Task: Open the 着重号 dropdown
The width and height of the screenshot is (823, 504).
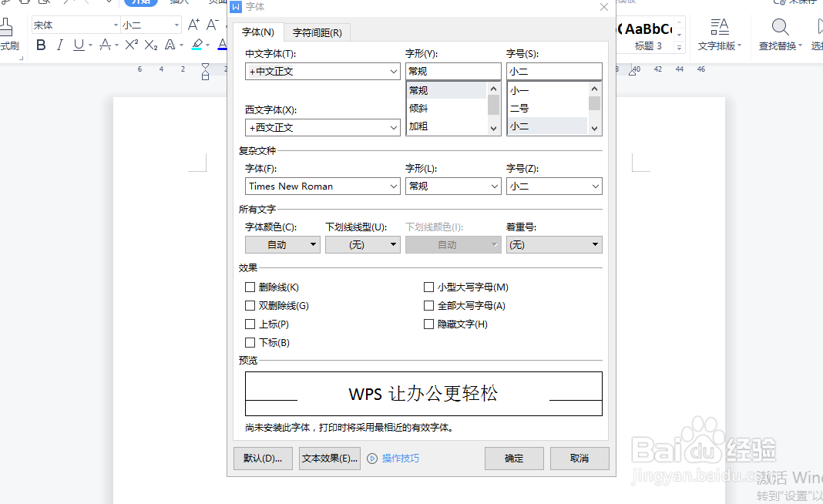Action: pos(554,244)
